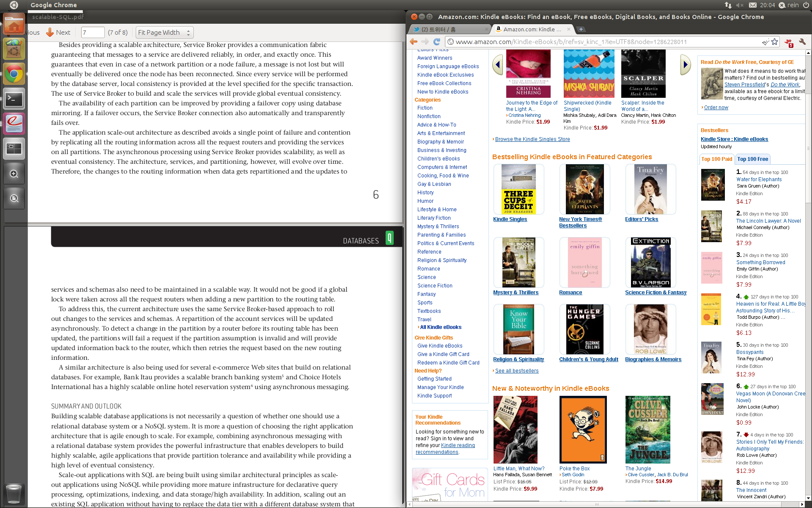Viewport: 812px width, 508px height.
Task: Open Give a Kindle Gift Card link
Action: point(443,354)
